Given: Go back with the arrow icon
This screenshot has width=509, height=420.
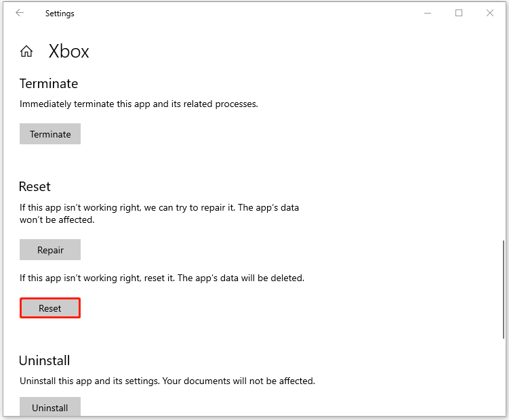Looking at the screenshot, I should [x=20, y=13].
